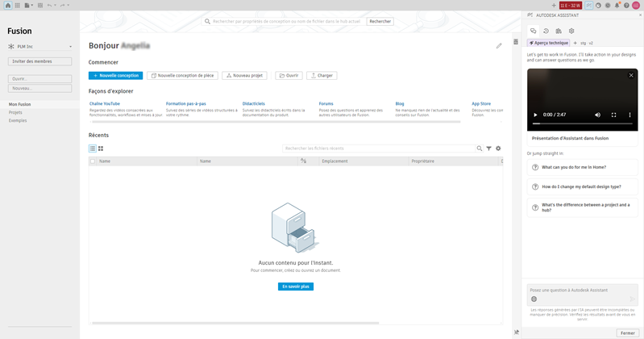
Task: Open the Formation pas-à-pas link
Action: pyautogui.click(x=186, y=103)
